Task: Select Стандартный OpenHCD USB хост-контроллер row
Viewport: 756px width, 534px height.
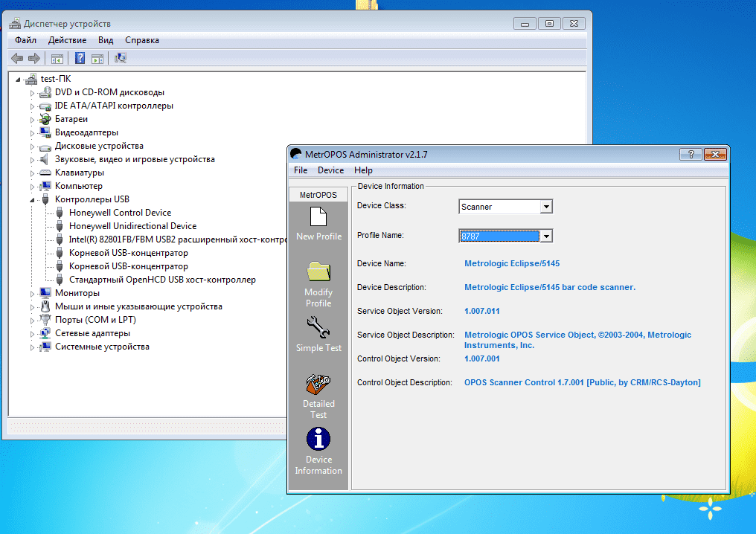Action: 162,280
